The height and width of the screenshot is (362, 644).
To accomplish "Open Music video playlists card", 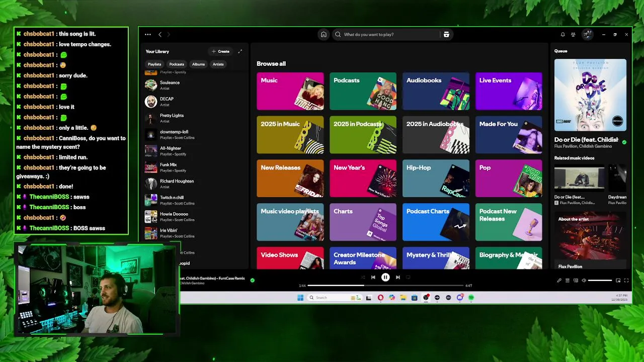I will pyautogui.click(x=290, y=222).
